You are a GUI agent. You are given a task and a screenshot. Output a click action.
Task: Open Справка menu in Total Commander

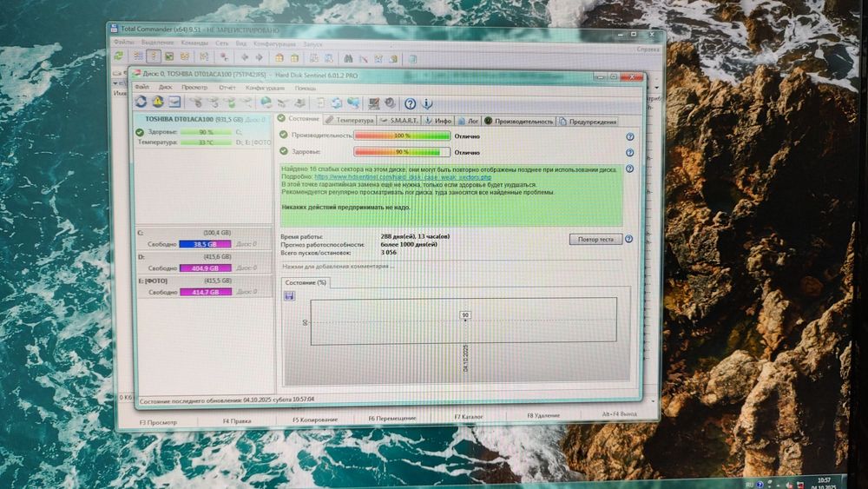(x=648, y=50)
